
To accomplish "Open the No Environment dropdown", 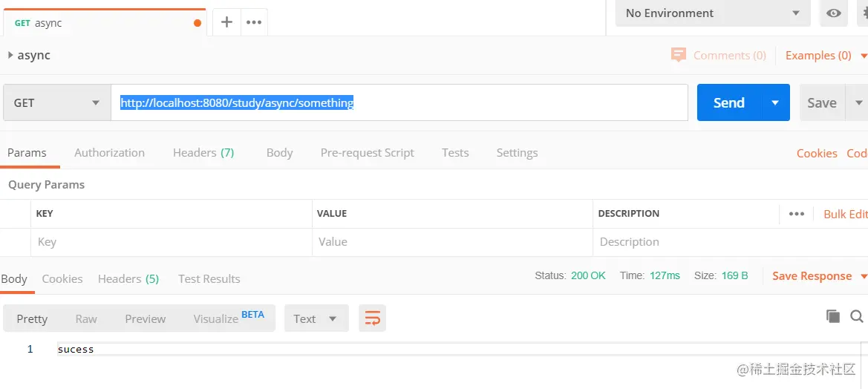I will tap(713, 13).
